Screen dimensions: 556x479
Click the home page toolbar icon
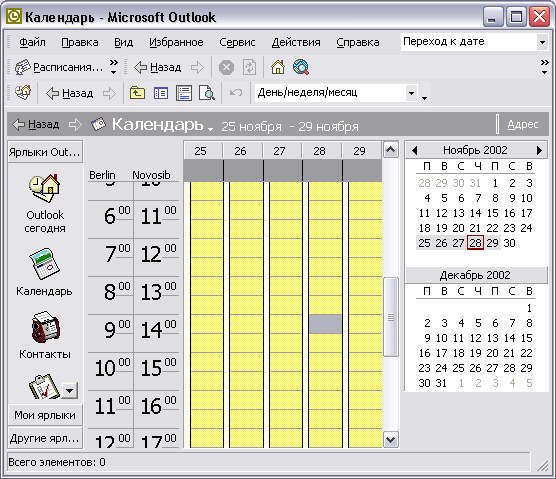click(278, 67)
